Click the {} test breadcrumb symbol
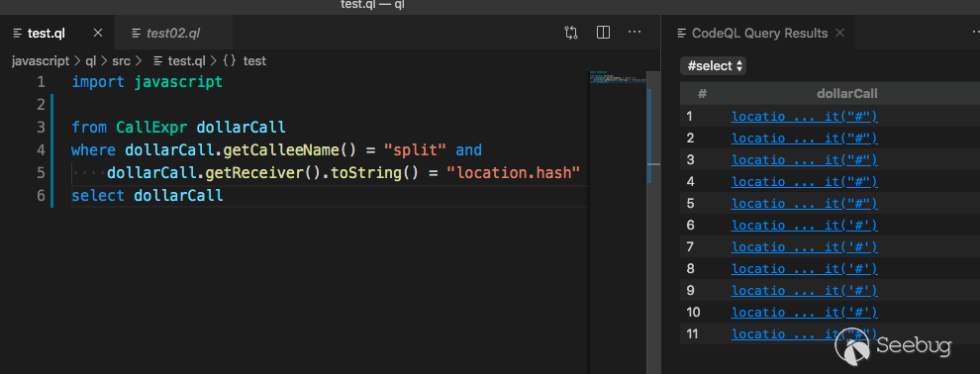 pos(245,61)
